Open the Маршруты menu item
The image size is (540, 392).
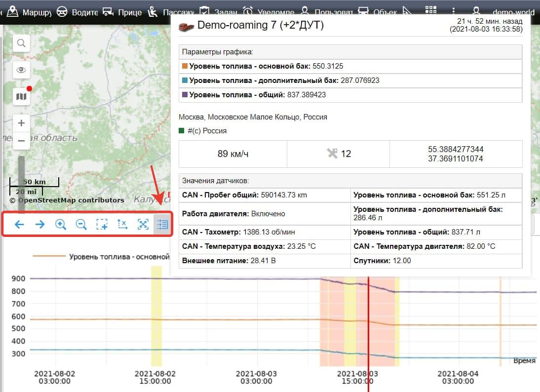click(31, 12)
